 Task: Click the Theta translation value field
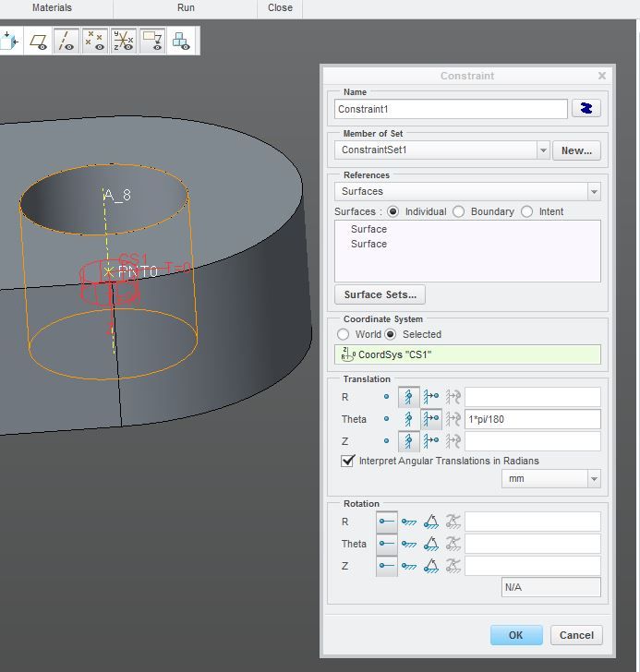point(532,419)
